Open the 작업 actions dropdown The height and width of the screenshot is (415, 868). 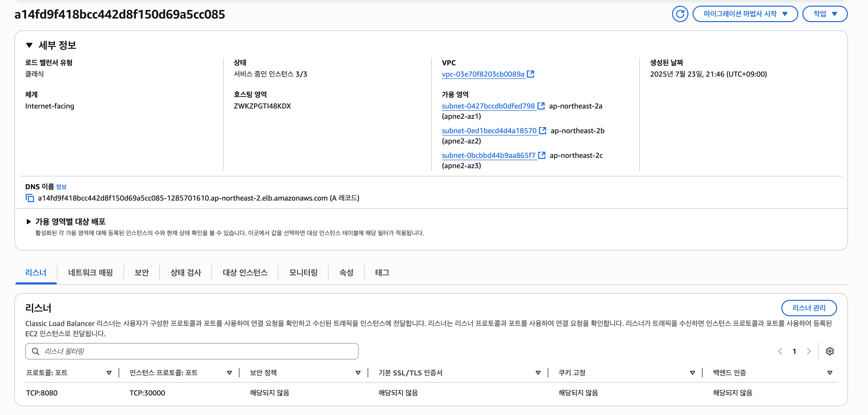tap(825, 14)
